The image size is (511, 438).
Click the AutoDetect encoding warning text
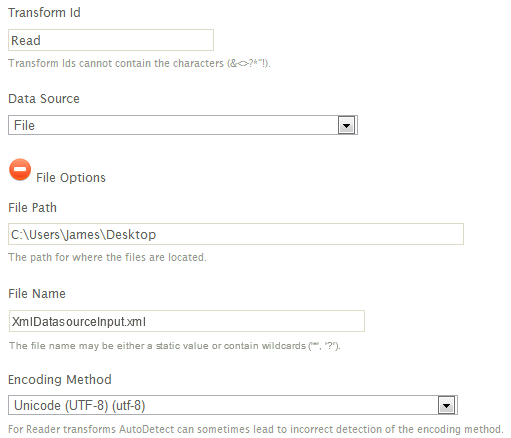256,429
